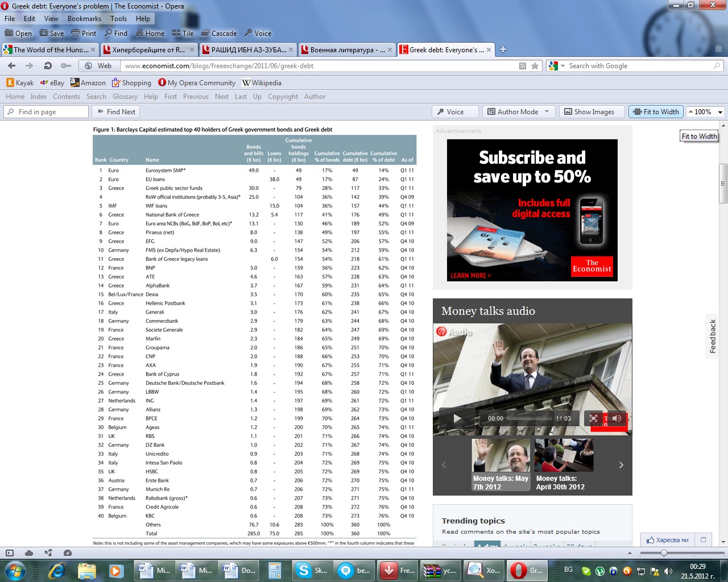The width and height of the screenshot is (728, 582).
Task: Open the Wikipedia bookmark
Action: [262, 83]
